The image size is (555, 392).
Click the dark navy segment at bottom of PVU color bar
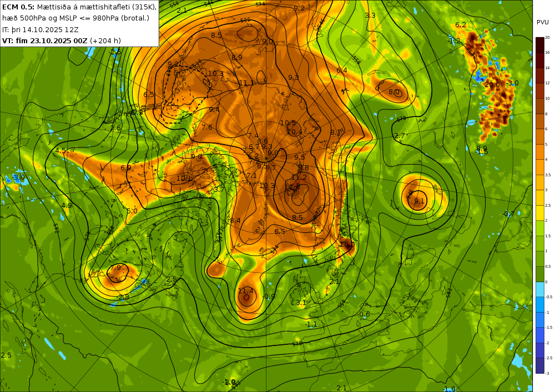pos(540,365)
